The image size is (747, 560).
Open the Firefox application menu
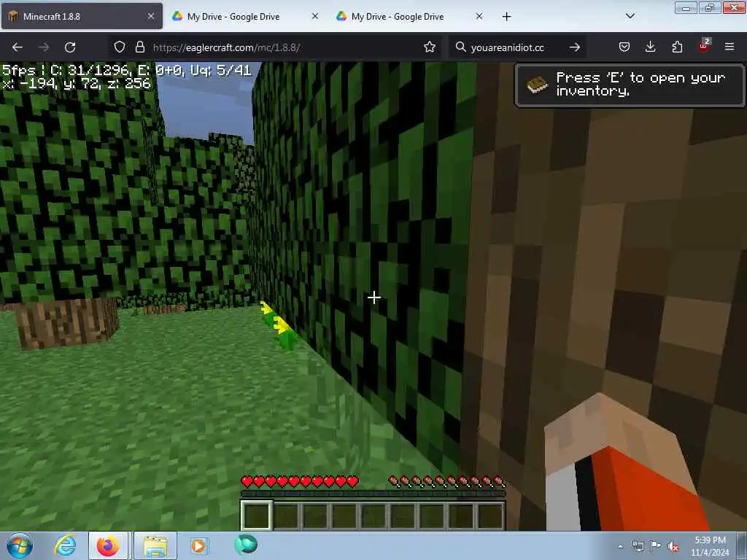729,47
